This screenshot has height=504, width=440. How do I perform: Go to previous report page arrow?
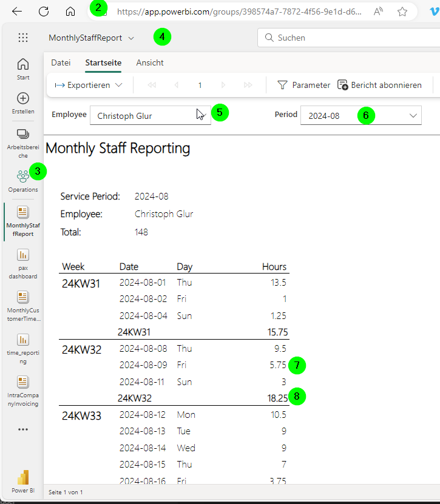click(x=176, y=85)
